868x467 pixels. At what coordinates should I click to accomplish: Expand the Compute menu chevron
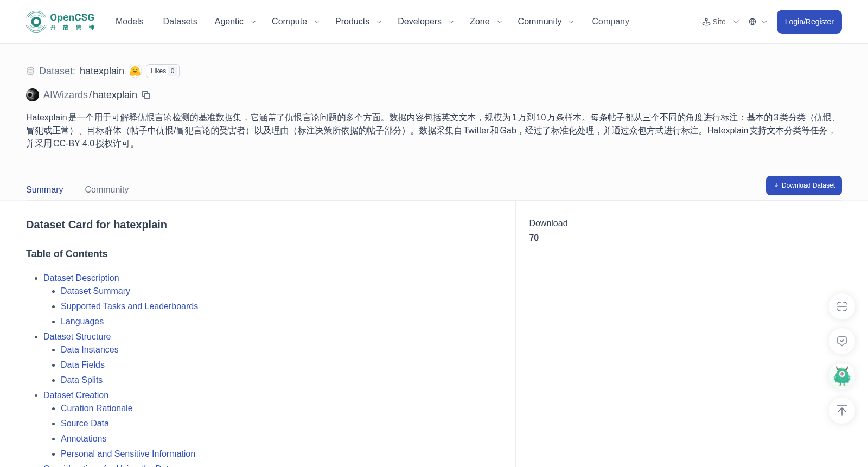[x=317, y=22]
